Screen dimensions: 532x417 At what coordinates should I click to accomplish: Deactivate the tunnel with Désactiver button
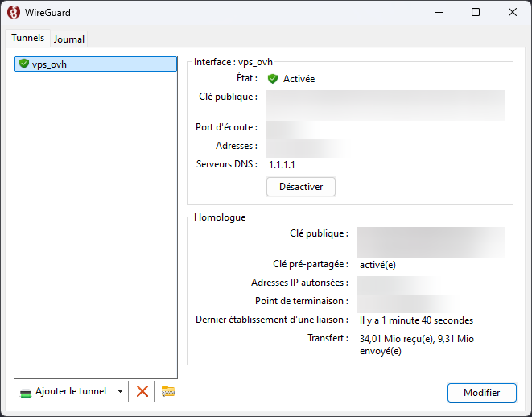(301, 187)
